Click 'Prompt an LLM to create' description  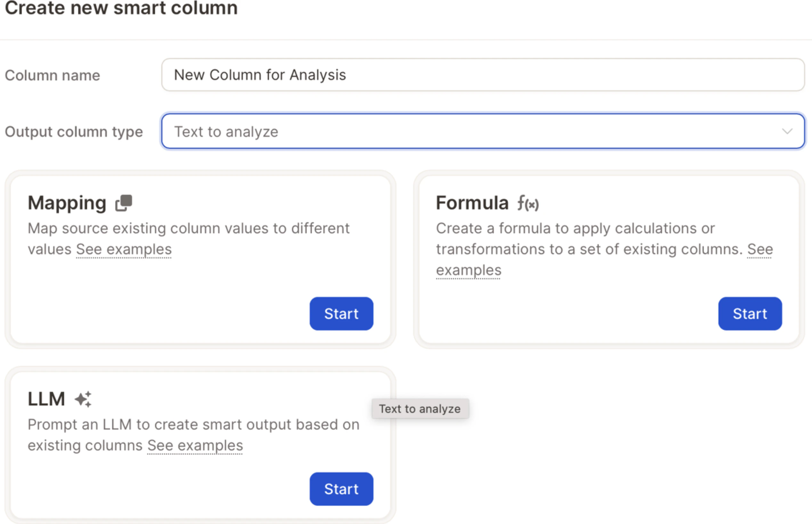coord(193,435)
